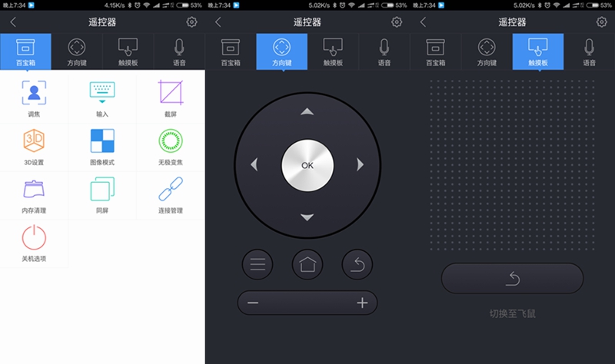Select 图像模式 image mode
The height and width of the screenshot is (364, 615).
coord(102,147)
